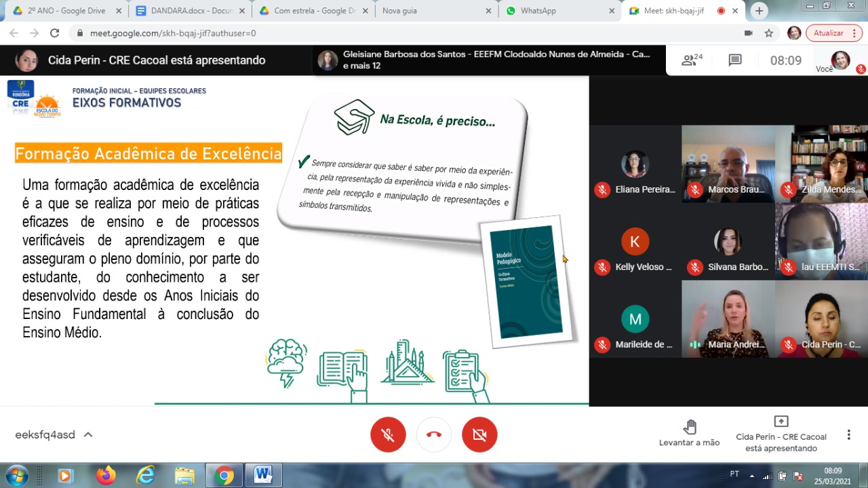
Task: Select the Iau EEEMTI video tile
Action: tap(822, 241)
